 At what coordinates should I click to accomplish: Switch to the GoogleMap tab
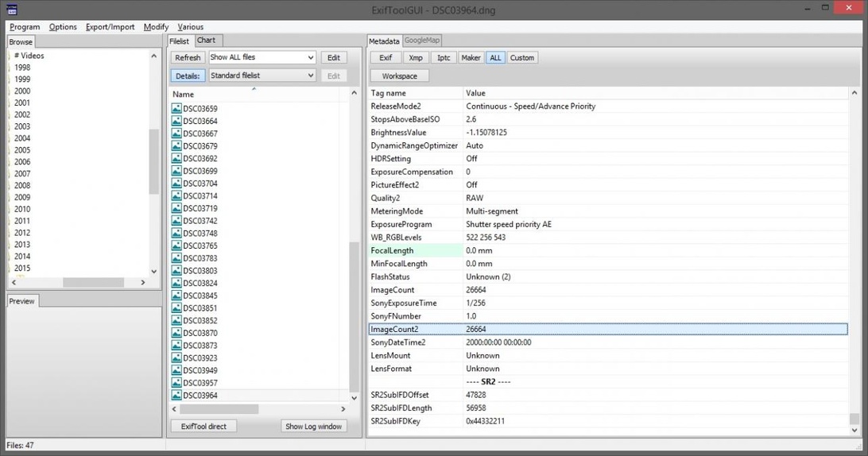[421, 41]
